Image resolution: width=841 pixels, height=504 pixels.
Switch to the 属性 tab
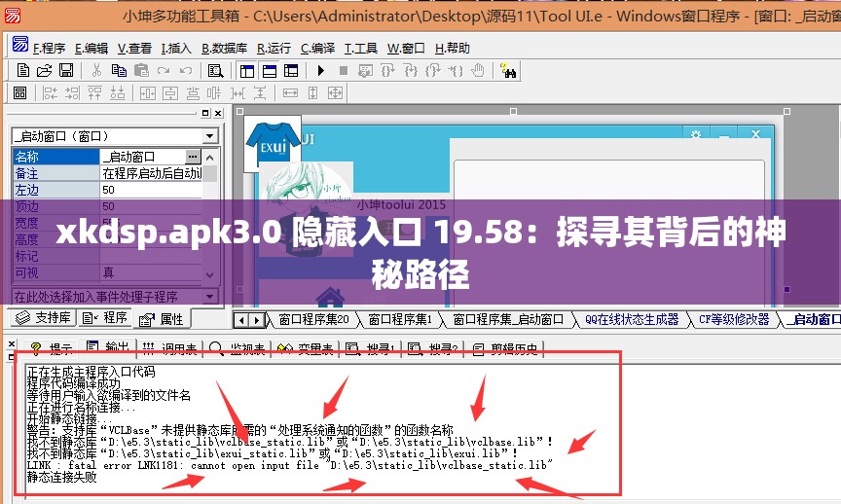point(162,319)
